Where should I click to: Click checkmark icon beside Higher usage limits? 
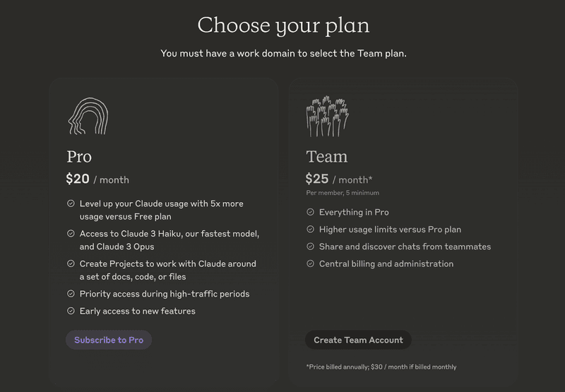(x=310, y=230)
